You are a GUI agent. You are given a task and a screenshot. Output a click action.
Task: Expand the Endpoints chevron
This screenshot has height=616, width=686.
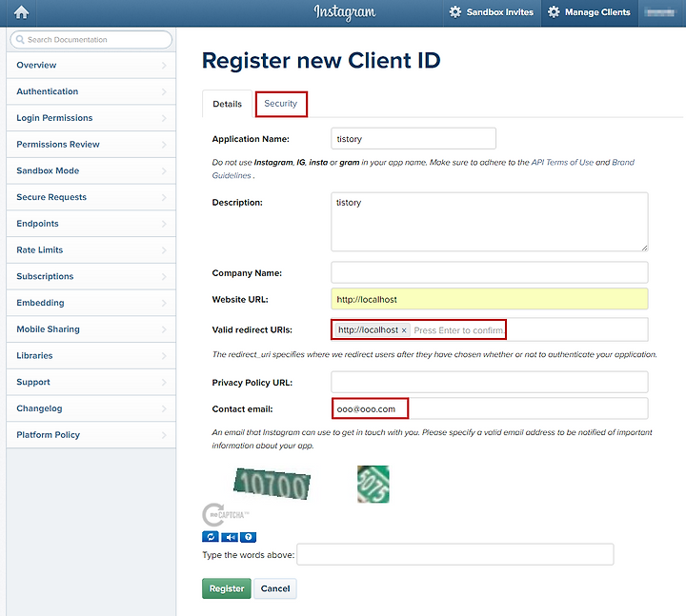tap(164, 224)
